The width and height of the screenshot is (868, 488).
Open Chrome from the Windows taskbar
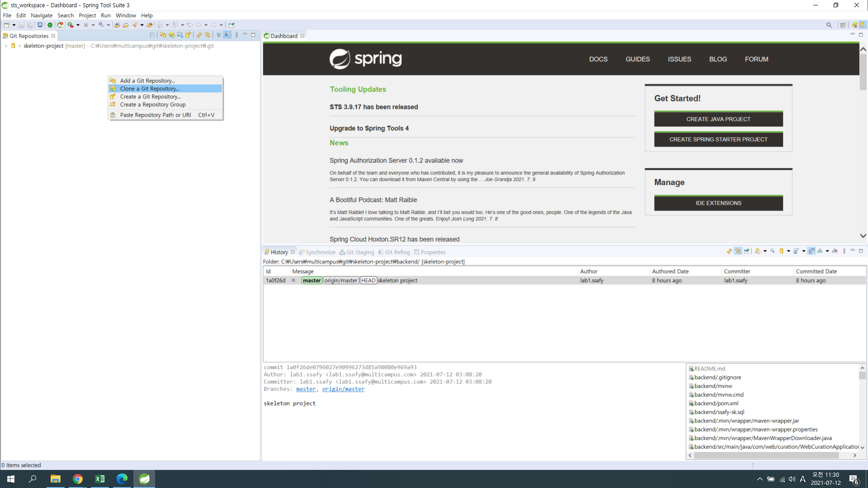coord(77,479)
